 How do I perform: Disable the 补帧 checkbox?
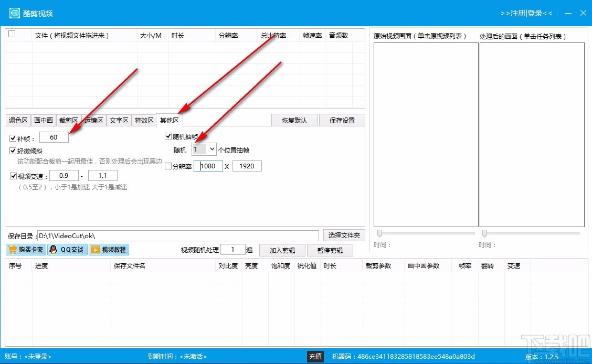coord(13,138)
